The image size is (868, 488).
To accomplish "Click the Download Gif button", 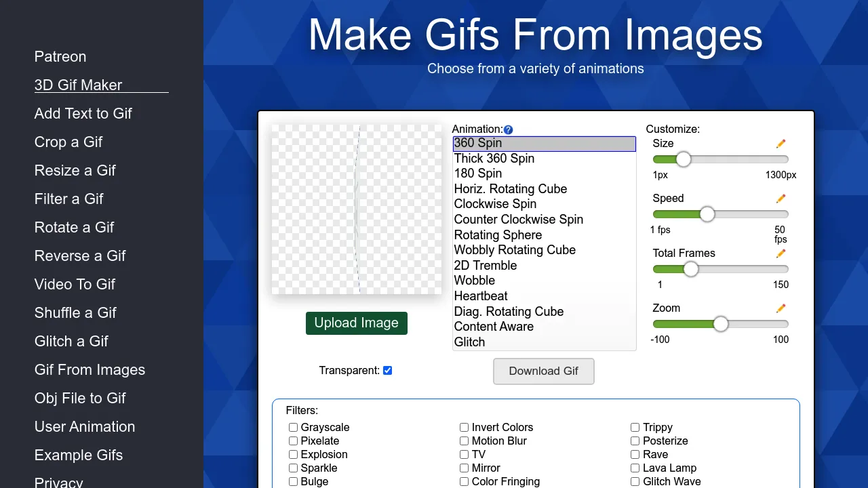I will (543, 371).
